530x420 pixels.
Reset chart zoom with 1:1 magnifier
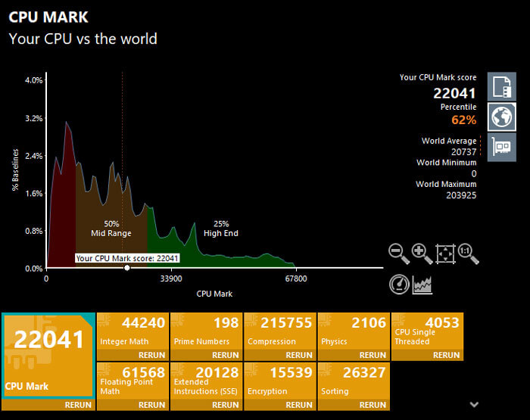point(468,254)
